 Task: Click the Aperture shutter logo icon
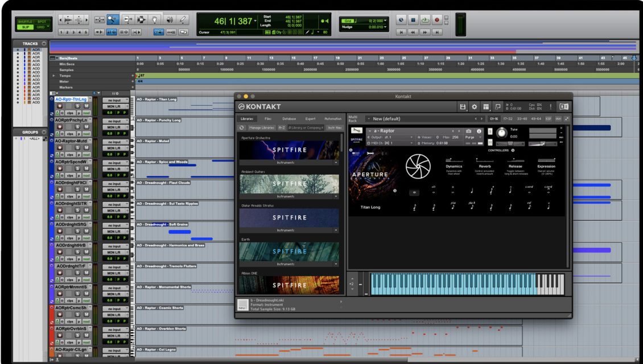[418, 167]
